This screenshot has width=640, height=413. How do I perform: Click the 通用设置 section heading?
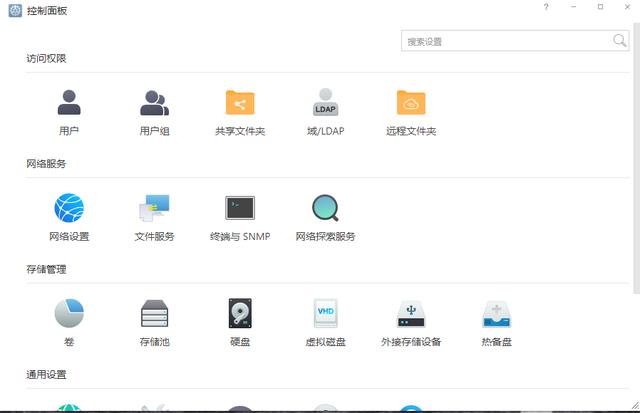(x=46, y=375)
